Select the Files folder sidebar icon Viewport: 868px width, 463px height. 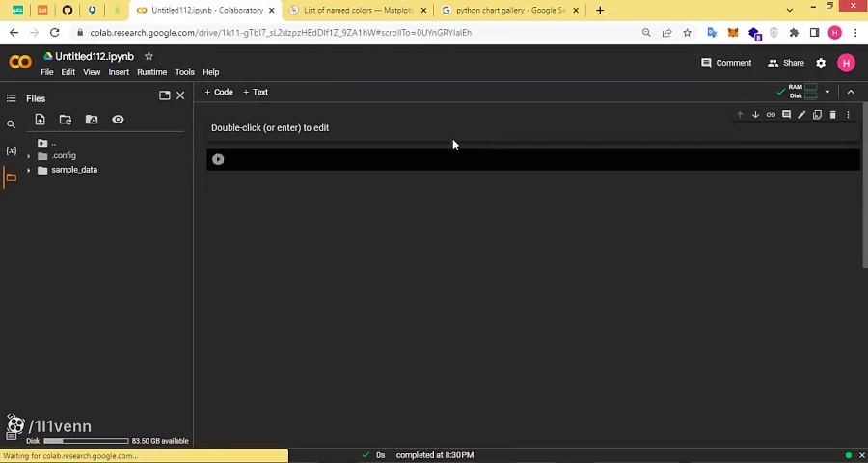[x=11, y=177]
